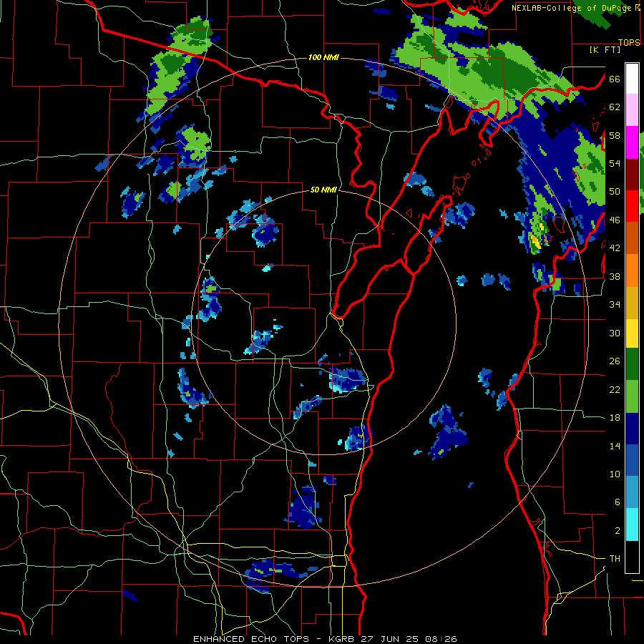
Task: Click the legend value 54
Action: pos(615,163)
